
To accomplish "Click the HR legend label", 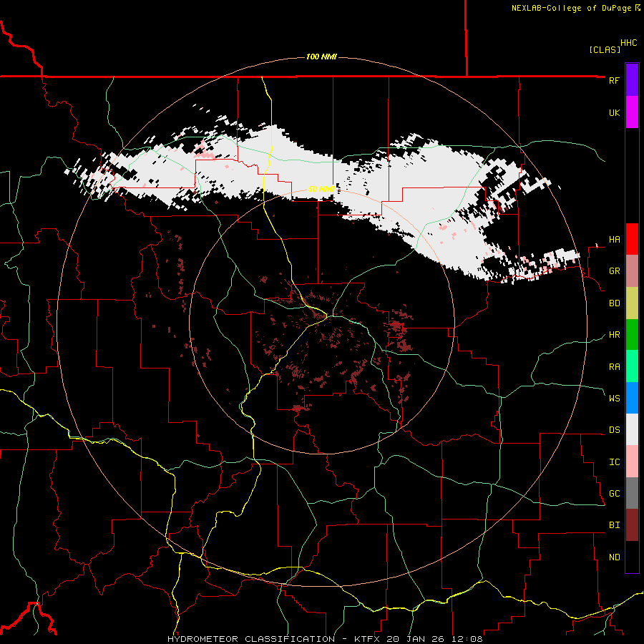I will 614,335.
